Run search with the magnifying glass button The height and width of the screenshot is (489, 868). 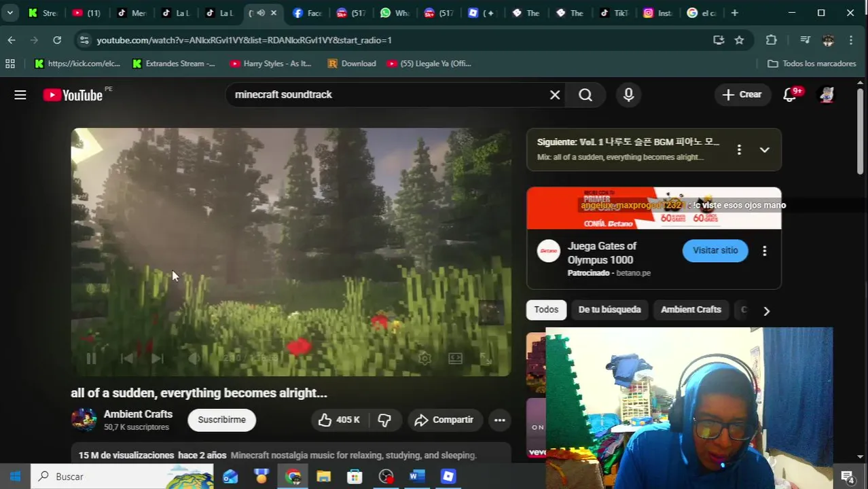(x=585, y=95)
